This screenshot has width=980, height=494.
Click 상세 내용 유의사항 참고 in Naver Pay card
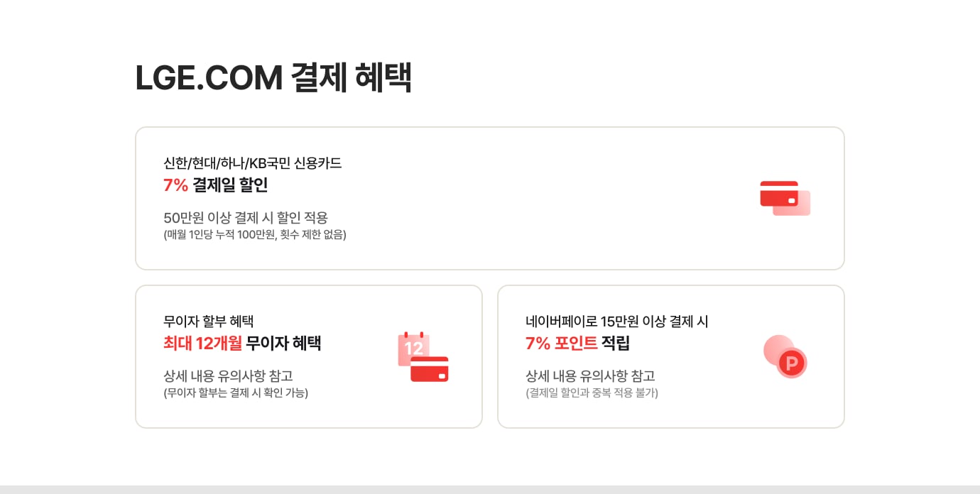[x=590, y=376]
